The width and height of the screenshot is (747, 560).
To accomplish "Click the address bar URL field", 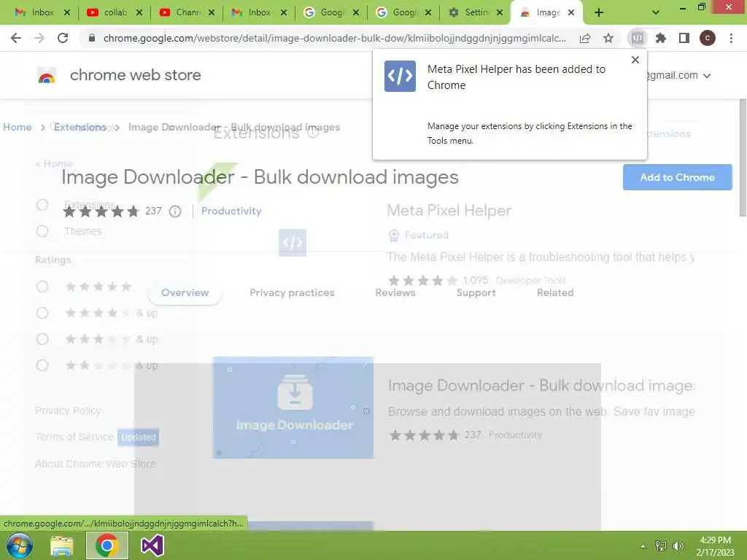I will tap(334, 38).
